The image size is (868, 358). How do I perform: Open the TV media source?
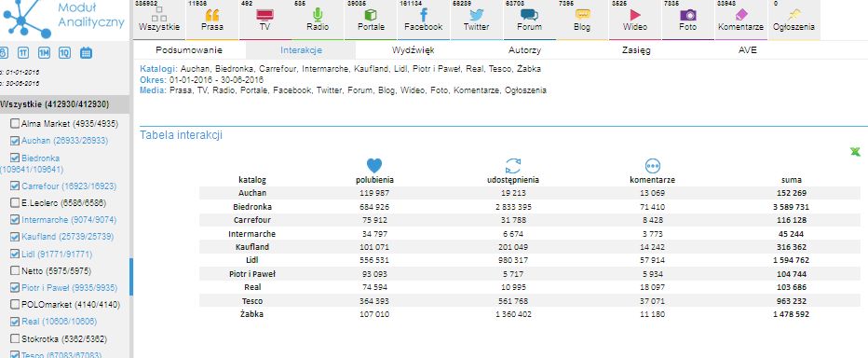pos(264,20)
